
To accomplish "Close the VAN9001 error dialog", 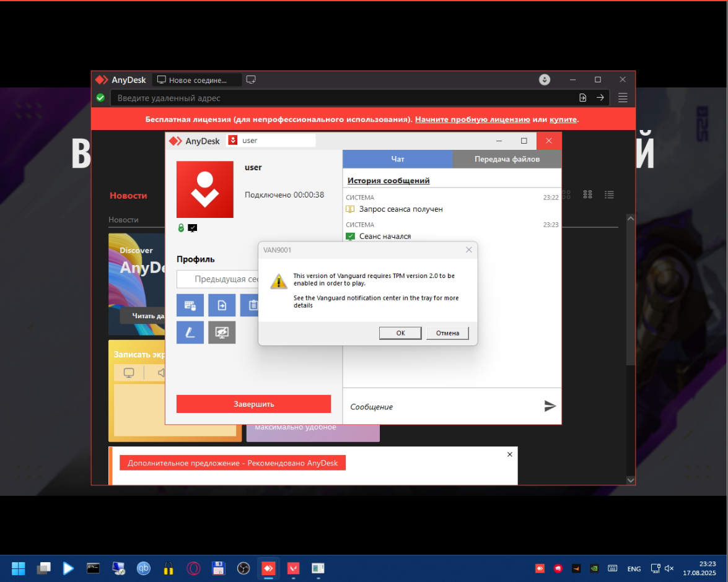I will (469, 250).
